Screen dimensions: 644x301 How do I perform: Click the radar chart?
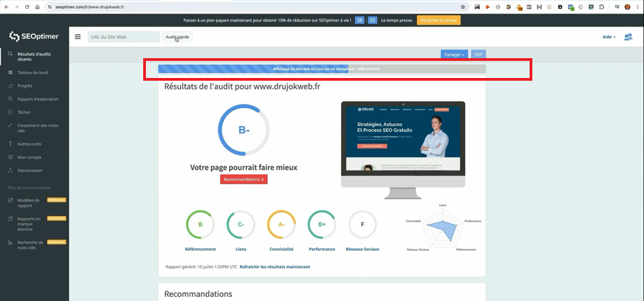click(x=443, y=228)
